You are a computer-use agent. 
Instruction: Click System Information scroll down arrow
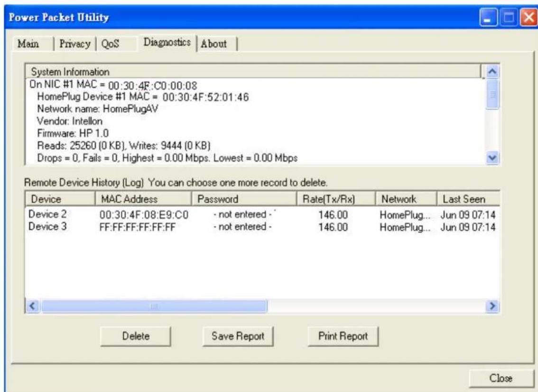click(492, 158)
